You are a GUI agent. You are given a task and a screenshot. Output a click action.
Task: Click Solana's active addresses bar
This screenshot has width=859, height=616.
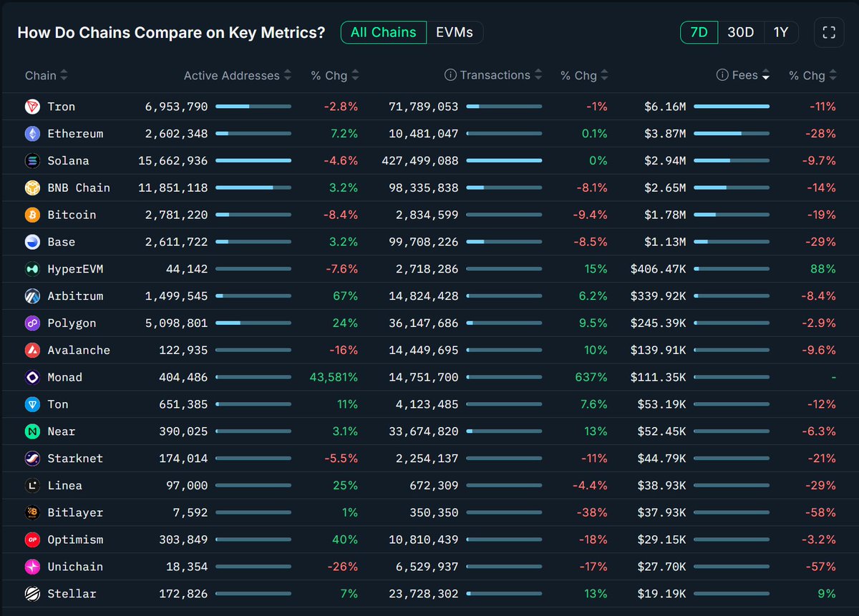[x=253, y=161]
